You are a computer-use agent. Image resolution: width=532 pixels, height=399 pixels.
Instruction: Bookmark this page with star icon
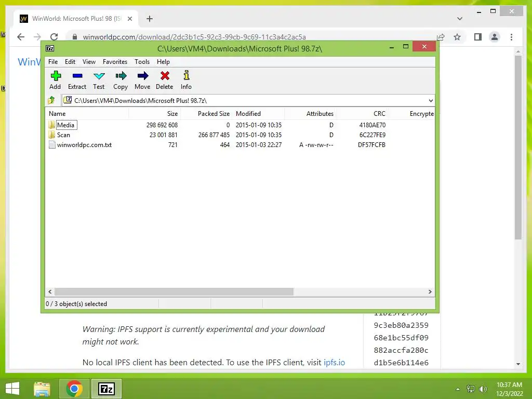(x=457, y=37)
